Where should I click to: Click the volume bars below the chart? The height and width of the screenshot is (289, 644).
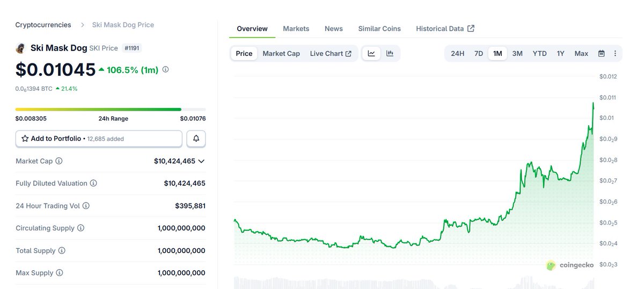pos(414,283)
